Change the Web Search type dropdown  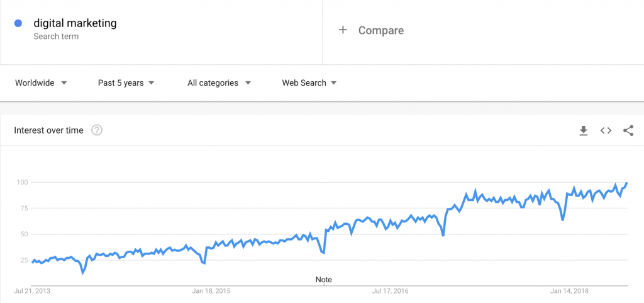point(309,83)
